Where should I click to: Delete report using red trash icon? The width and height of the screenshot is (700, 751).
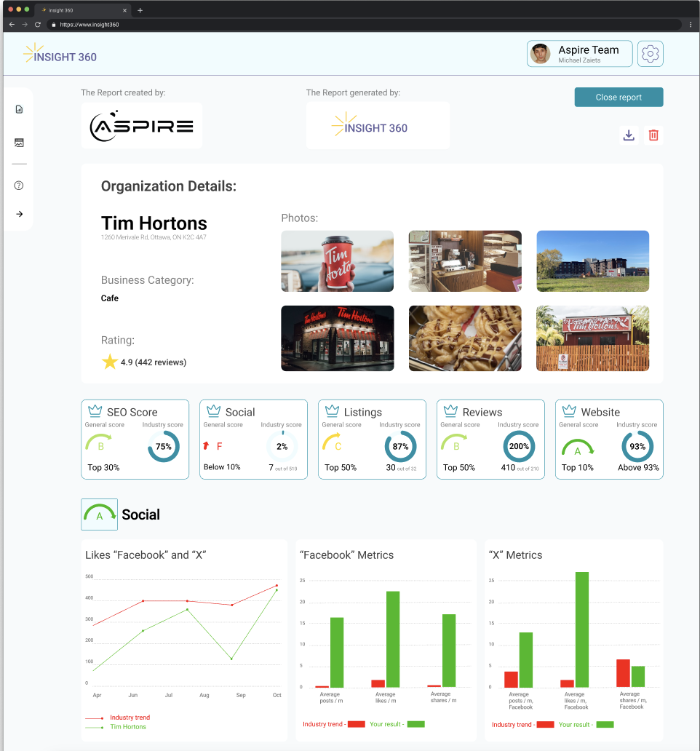653,135
